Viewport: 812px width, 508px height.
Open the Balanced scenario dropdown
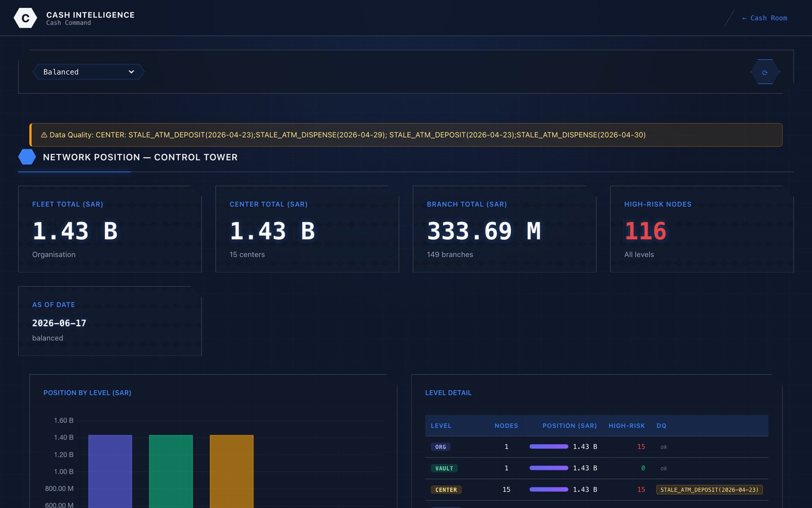point(89,72)
